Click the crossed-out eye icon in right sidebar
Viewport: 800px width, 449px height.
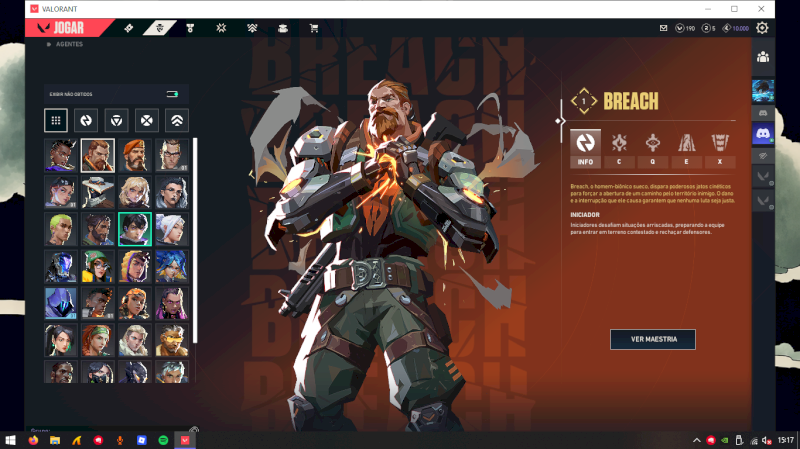[763, 156]
